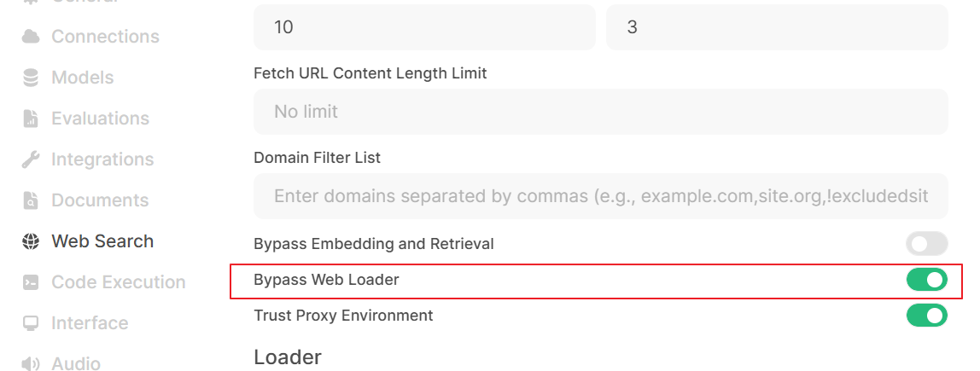This screenshot has height=371, width=980.
Task: Click the Fetch URL Content Length Limit field
Action: point(601,112)
